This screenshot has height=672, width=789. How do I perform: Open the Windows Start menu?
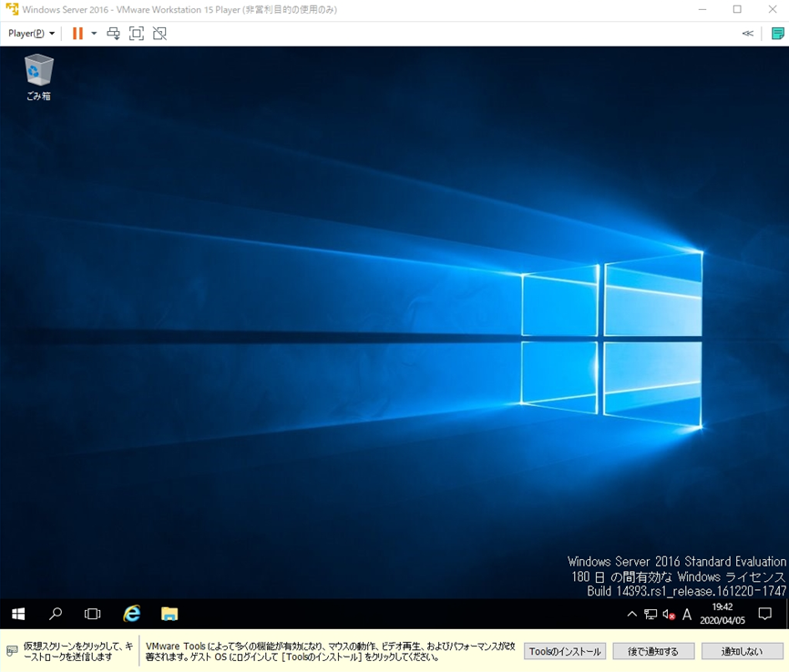pyautogui.click(x=18, y=614)
